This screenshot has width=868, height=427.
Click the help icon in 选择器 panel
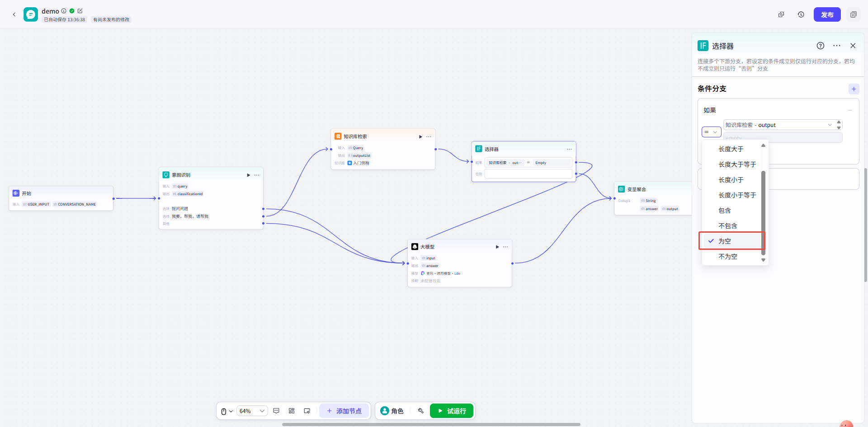820,46
